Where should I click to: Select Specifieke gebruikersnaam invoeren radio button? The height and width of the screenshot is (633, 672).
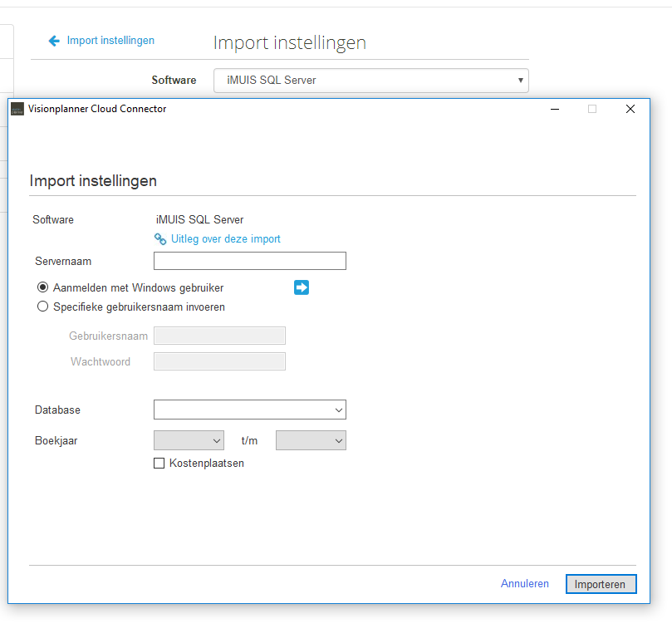42,307
